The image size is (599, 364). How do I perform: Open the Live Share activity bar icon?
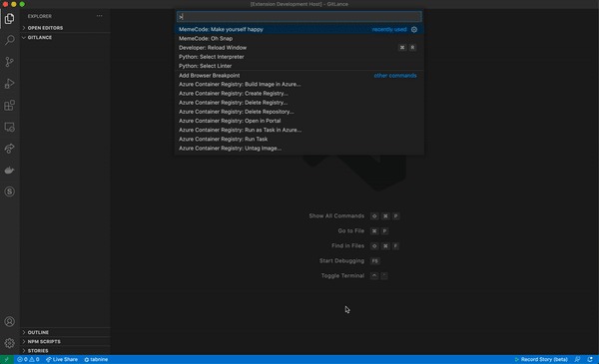(10, 149)
